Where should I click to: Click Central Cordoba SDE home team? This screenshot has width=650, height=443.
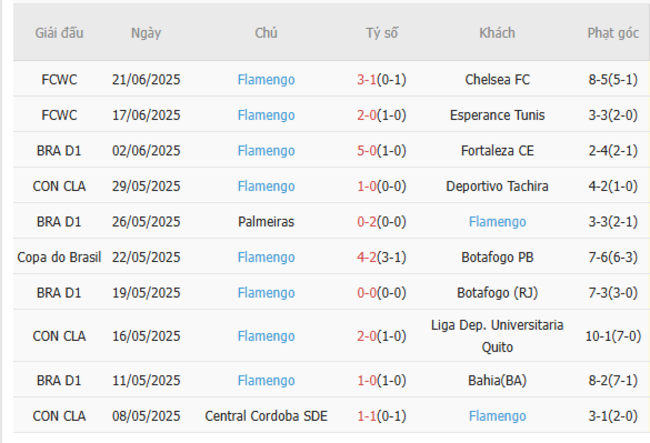tap(266, 416)
